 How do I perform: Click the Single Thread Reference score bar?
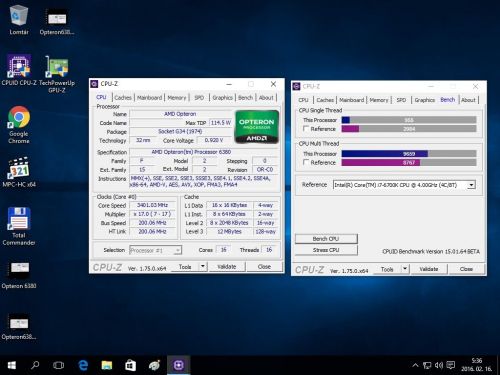pos(409,129)
